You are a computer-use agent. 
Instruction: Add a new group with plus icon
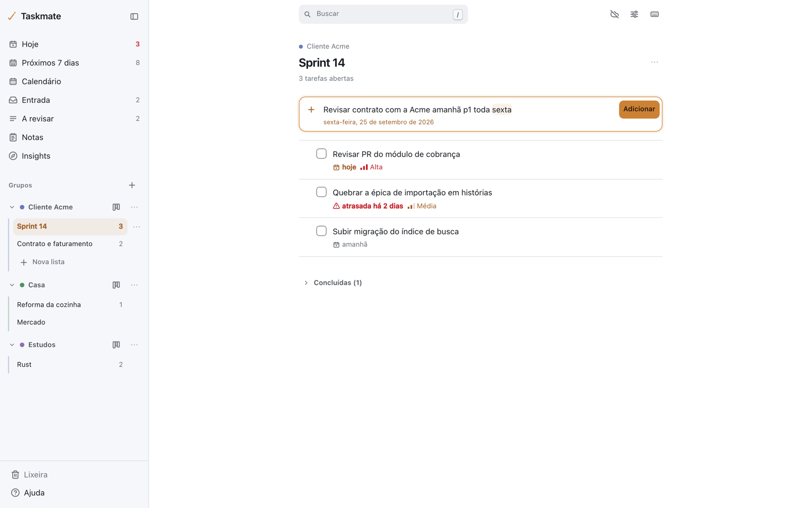point(132,185)
